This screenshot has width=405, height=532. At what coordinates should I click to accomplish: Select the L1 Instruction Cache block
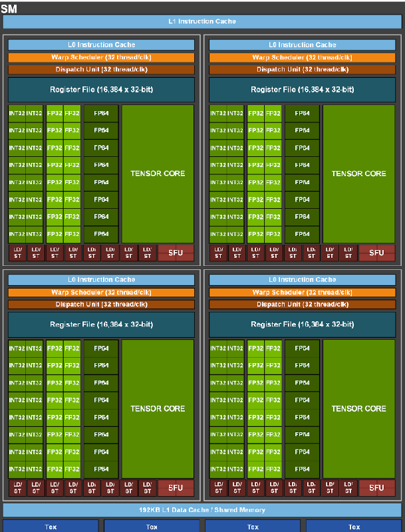202,21
